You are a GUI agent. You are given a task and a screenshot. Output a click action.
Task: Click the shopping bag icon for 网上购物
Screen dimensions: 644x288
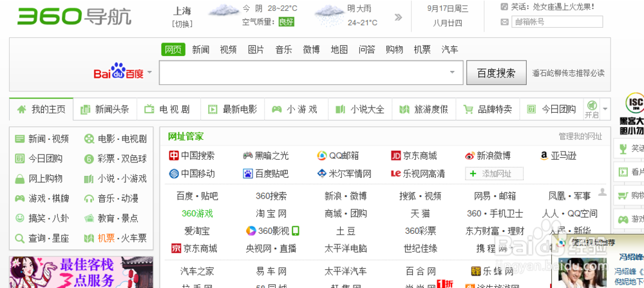click(x=20, y=178)
